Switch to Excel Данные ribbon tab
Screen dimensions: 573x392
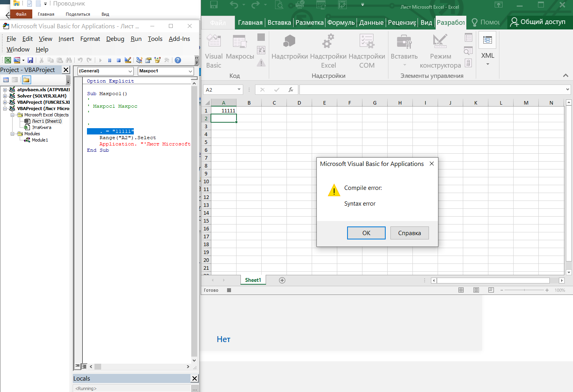pos(371,22)
